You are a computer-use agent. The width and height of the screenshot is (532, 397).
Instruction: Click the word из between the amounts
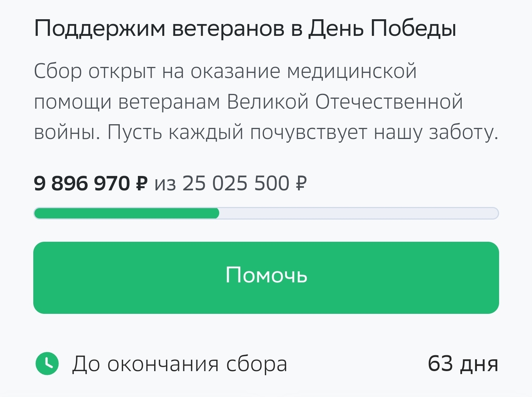click(165, 184)
